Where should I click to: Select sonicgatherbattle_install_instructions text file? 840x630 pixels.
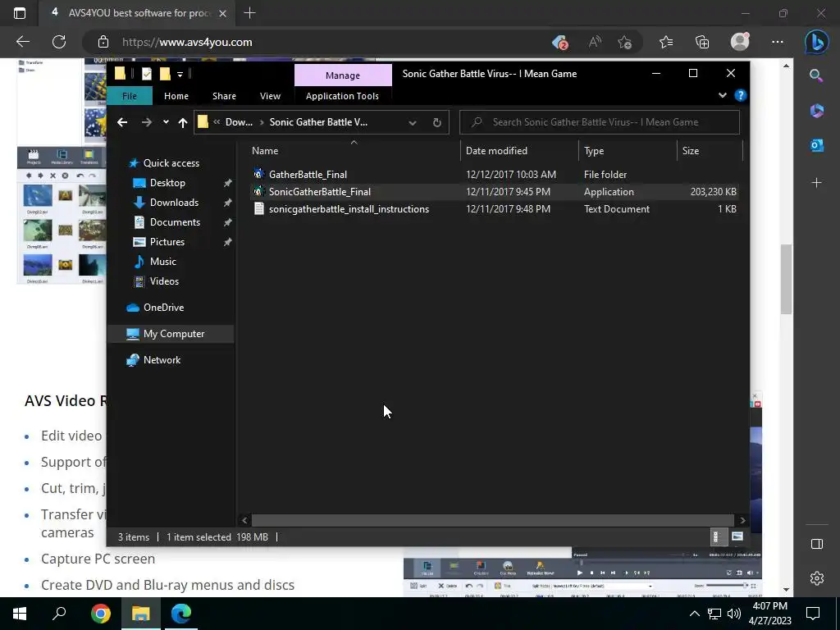coord(349,209)
